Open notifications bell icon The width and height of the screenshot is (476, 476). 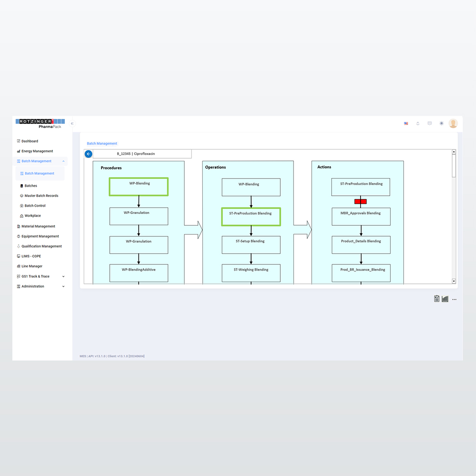418,123
